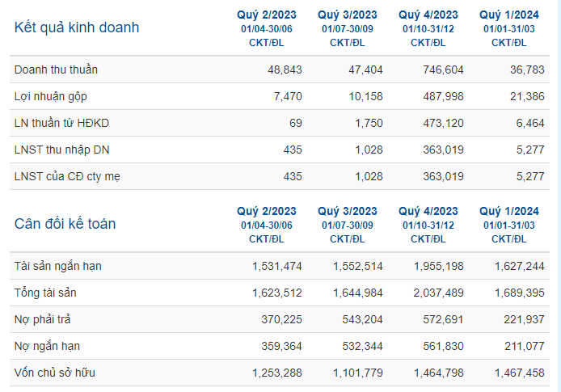The width and height of the screenshot is (561, 392).
Task: Click the LN thuần từ HĐKD row label
Action: 61,123
